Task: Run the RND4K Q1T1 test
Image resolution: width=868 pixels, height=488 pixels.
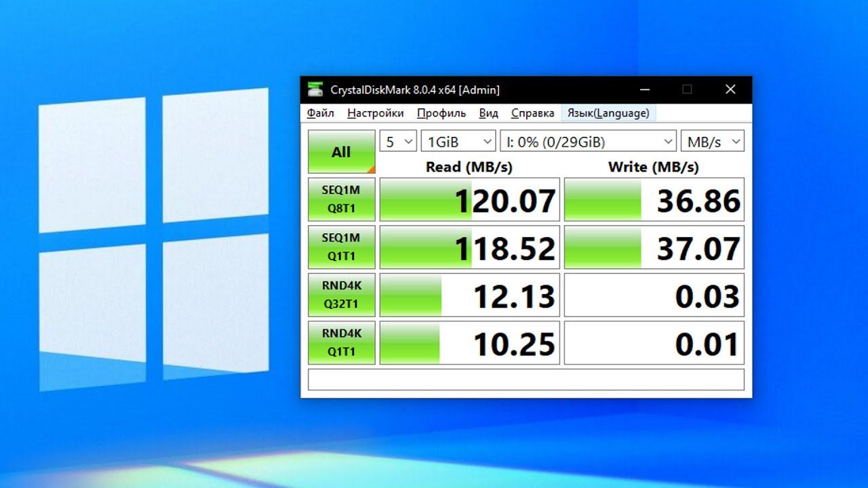Action: [341, 343]
